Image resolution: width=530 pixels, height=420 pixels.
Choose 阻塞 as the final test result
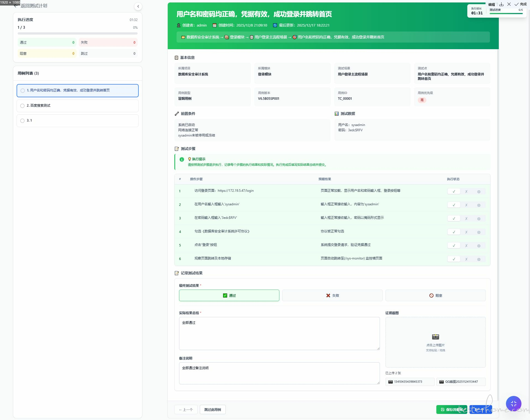click(x=435, y=295)
